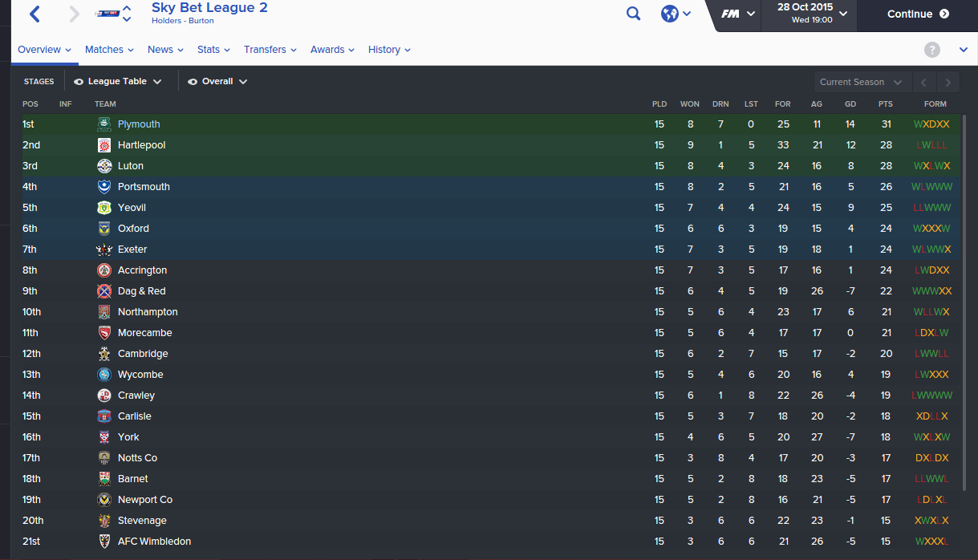This screenshot has height=560, width=978.
Task: Open the search magnifier icon
Action: click(634, 14)
